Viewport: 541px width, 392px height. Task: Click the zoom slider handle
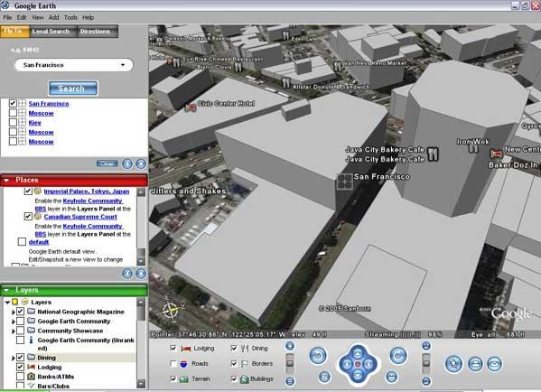click(x=290, y=363)
